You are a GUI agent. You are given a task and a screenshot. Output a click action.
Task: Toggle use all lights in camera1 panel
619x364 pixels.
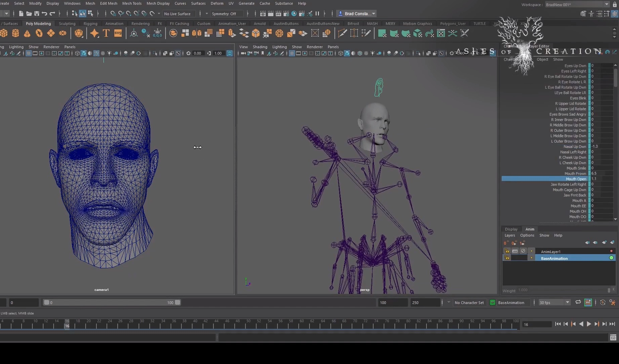(109, 53)
